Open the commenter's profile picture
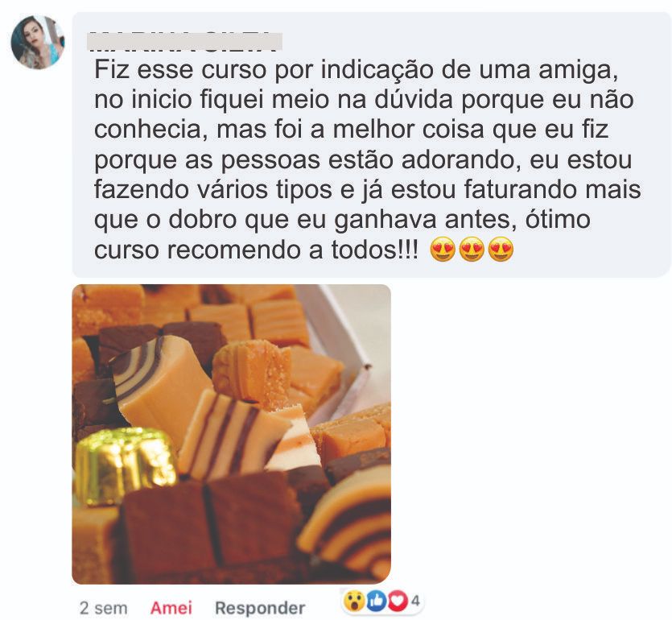This screenshot has width=672, height=620. click(38, 42)
